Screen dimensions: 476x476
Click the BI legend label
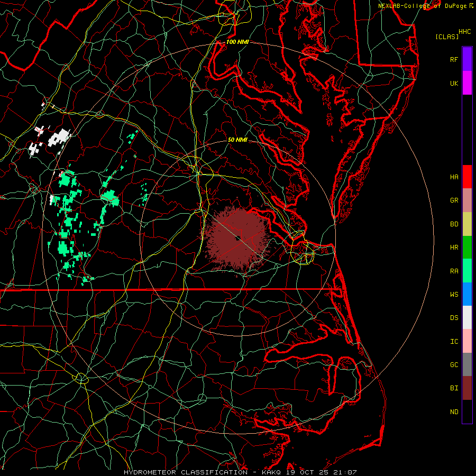tap(454, 388)
